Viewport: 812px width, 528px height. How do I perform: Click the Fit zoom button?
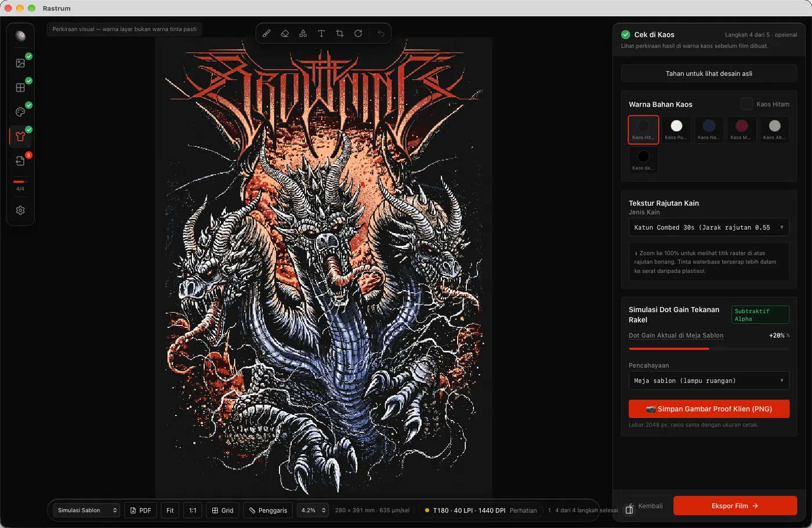170,511
